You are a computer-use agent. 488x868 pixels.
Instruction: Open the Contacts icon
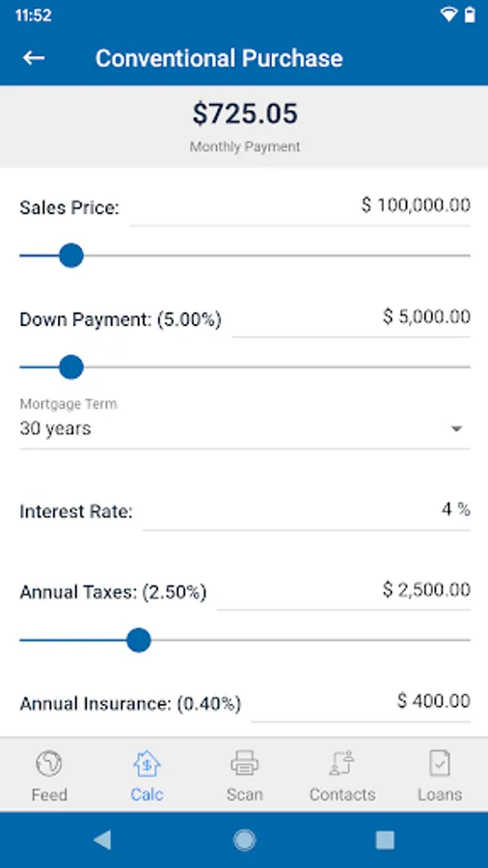tap(342, 764)
